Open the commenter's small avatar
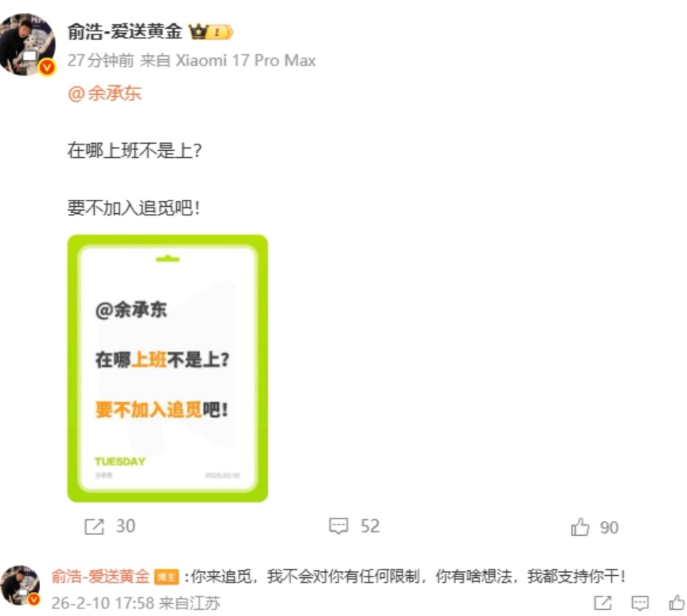 [20, 585]
